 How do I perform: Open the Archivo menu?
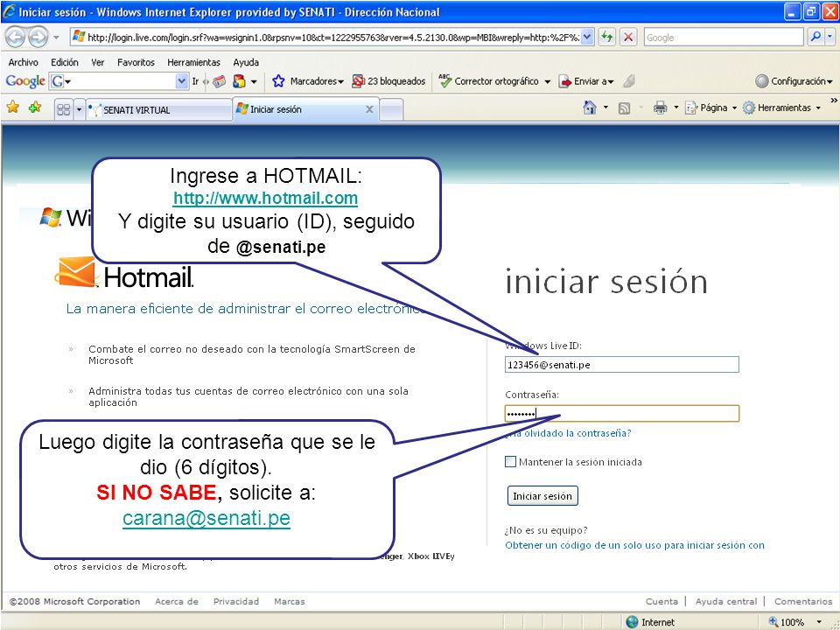pos(23,62)
